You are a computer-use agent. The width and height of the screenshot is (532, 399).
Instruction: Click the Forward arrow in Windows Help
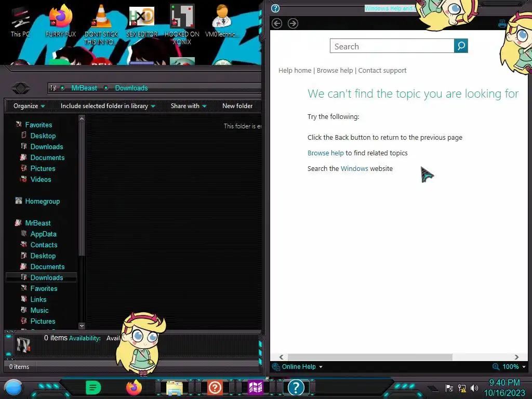click(293, 23)
